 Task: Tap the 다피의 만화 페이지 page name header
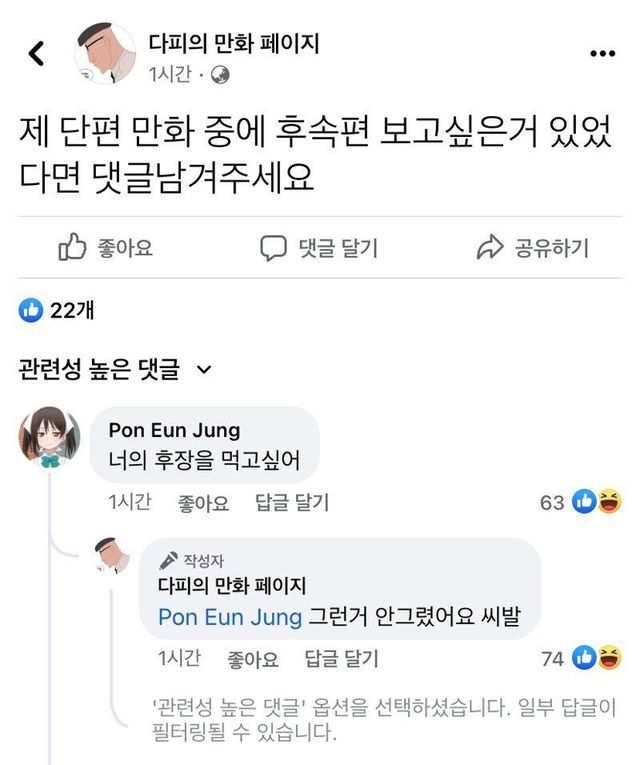(233, 42)
